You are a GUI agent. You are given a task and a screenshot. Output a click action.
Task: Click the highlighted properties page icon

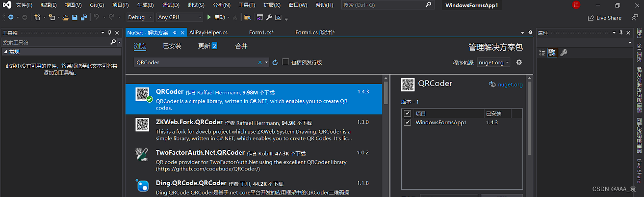tap(552, 52)
